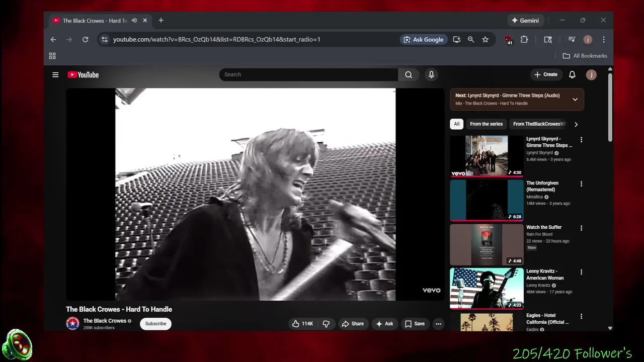Open YouTube account avatar menu
Image resolution: width=644 pixels, height=362 pixels.
[x=591, y=74]
